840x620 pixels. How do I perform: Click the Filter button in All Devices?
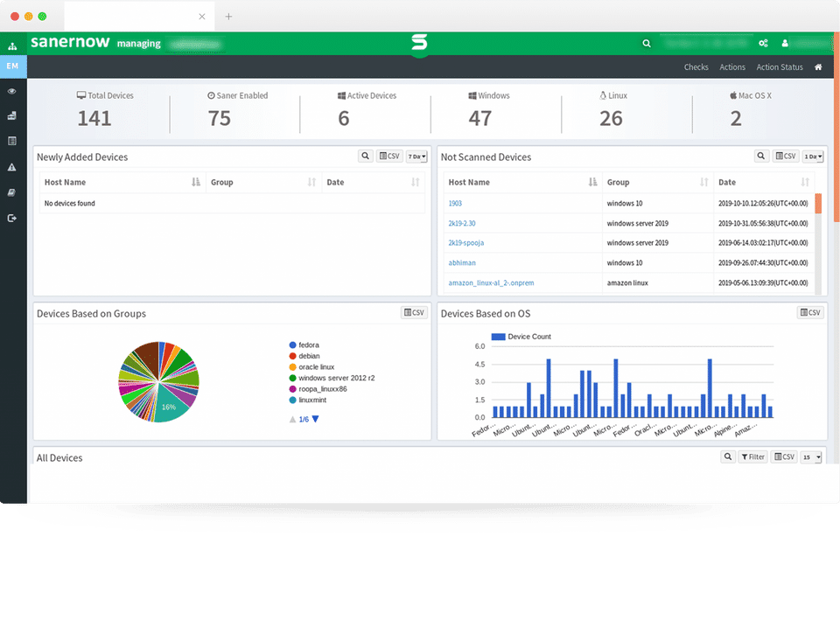click(x=752, y=456)
